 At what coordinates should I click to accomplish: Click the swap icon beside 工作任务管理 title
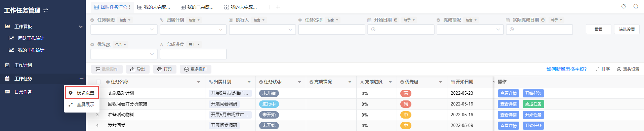point(46,10)
